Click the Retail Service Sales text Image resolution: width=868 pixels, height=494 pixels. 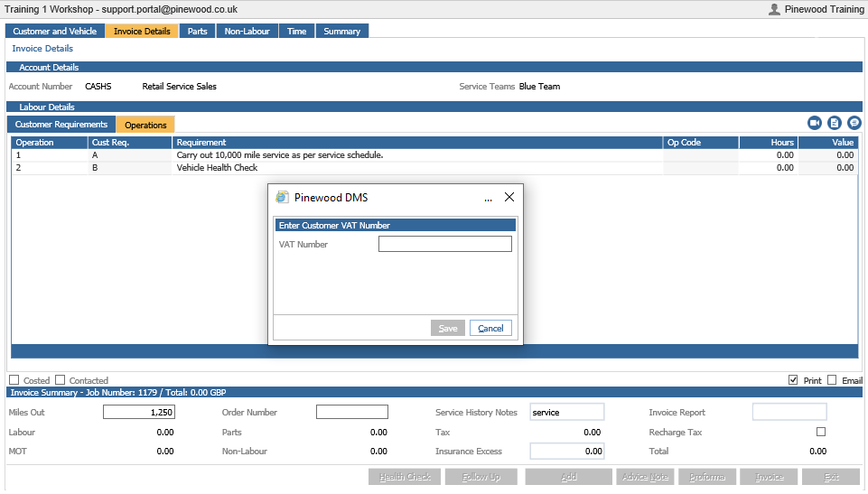coord(179,87)
